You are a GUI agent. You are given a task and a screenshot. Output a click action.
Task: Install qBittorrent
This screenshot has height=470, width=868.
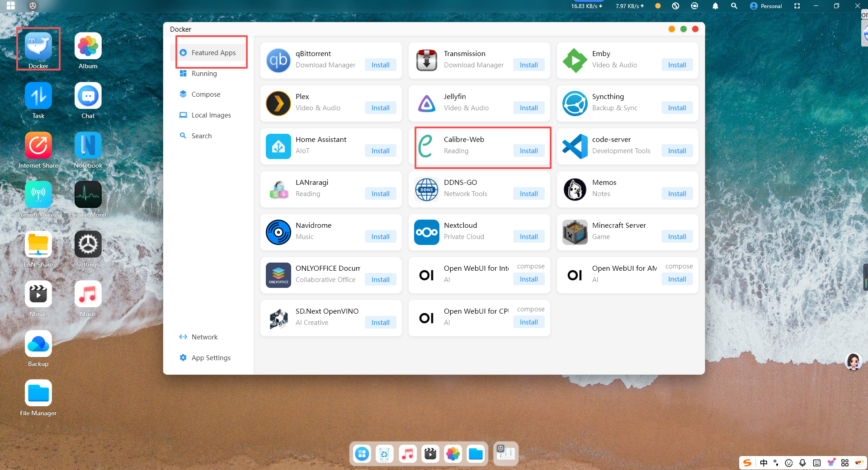(381, 65)
